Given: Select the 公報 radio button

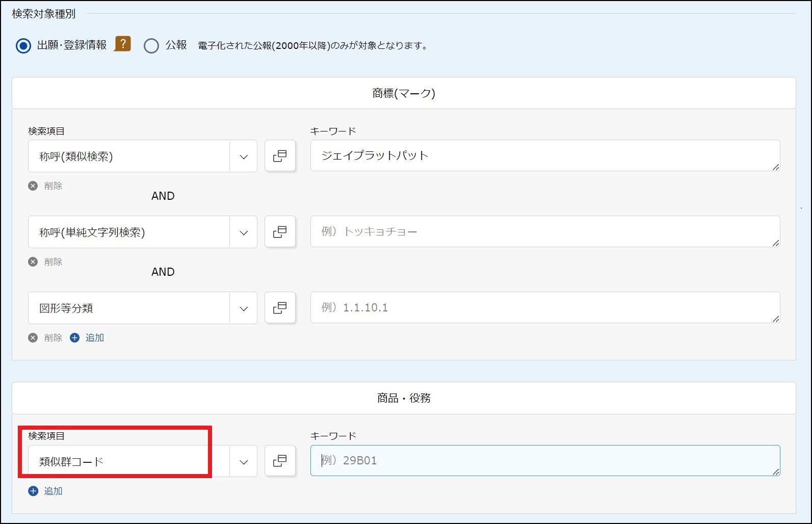Looking at the screenshot, I should tap(151, 46).
